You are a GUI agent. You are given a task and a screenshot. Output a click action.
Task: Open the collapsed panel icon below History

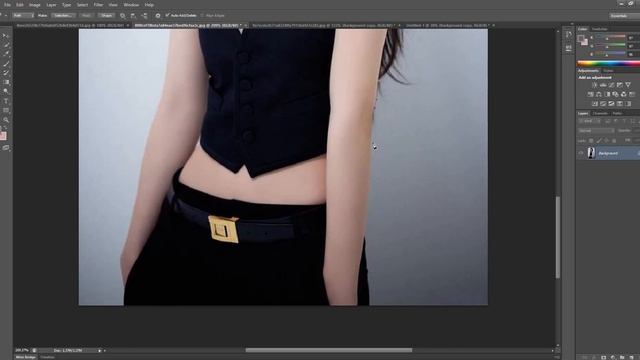click(x=569, y=48)
